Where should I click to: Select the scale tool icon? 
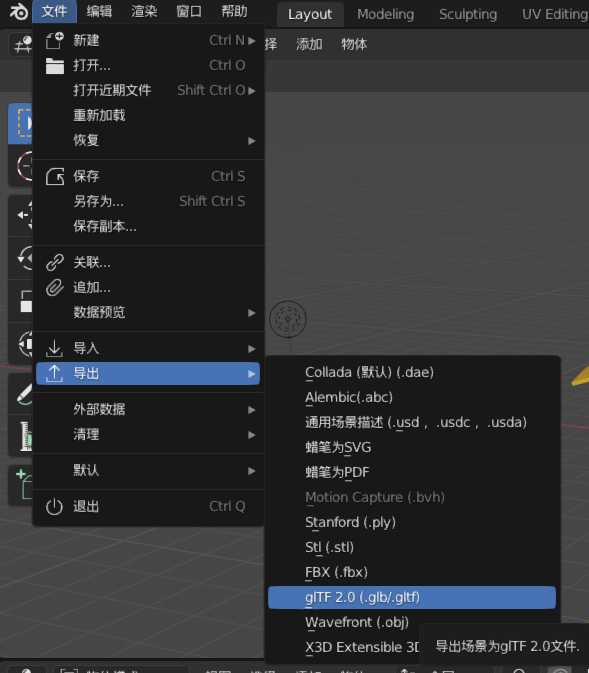pyautogui.click(x=21, y=301)
